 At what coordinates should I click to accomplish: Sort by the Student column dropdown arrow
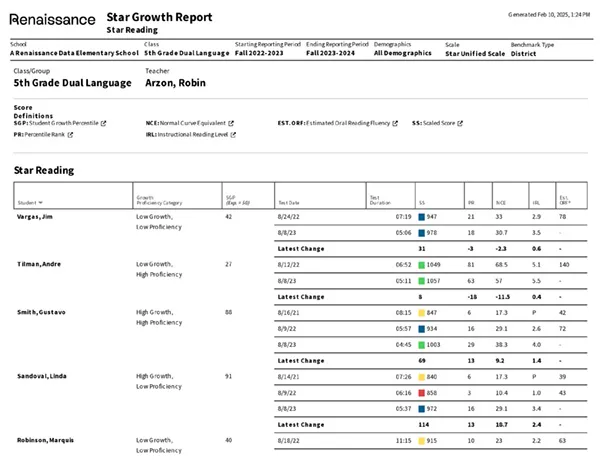coord(41,202)
